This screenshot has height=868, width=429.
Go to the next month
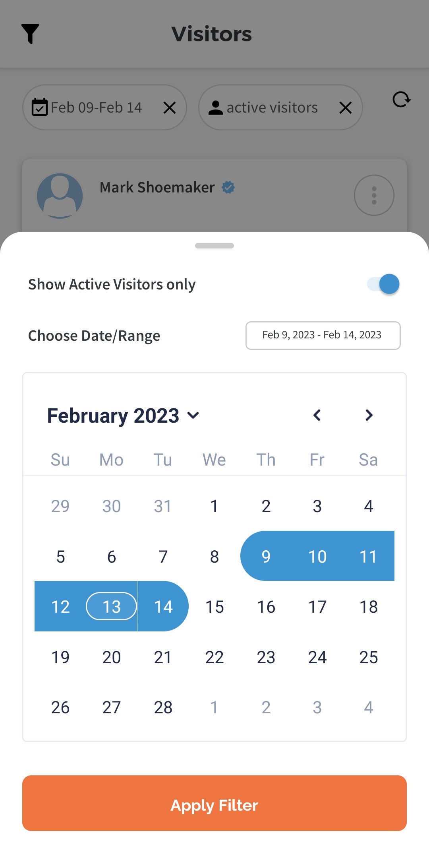point(369,415)
